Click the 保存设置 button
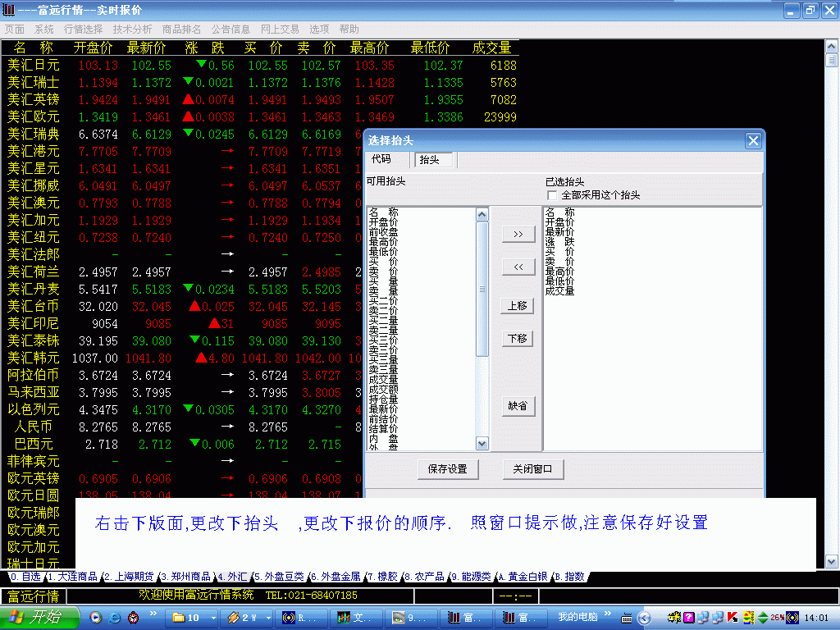 coord(447,469)
